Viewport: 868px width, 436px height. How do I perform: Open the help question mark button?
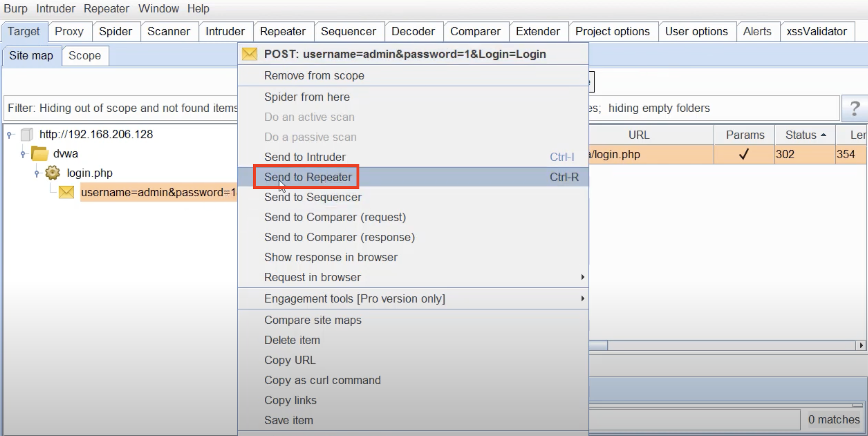[x=855, y=108]
